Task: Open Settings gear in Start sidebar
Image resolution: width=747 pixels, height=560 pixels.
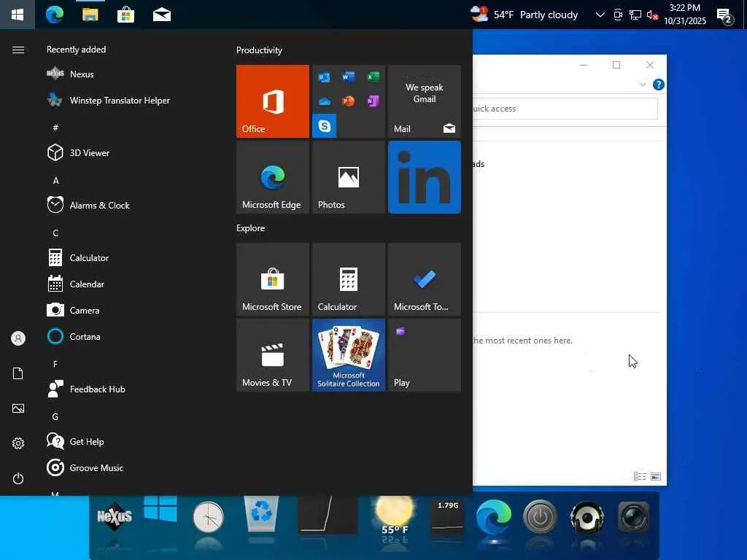Action: [x=18, y=443]
